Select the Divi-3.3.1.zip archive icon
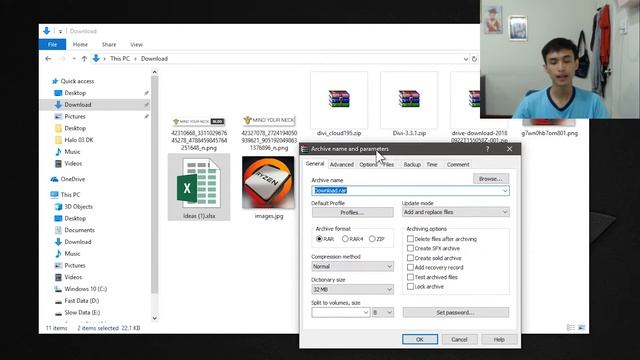This screenshot has width=640, height=360. 409,99
